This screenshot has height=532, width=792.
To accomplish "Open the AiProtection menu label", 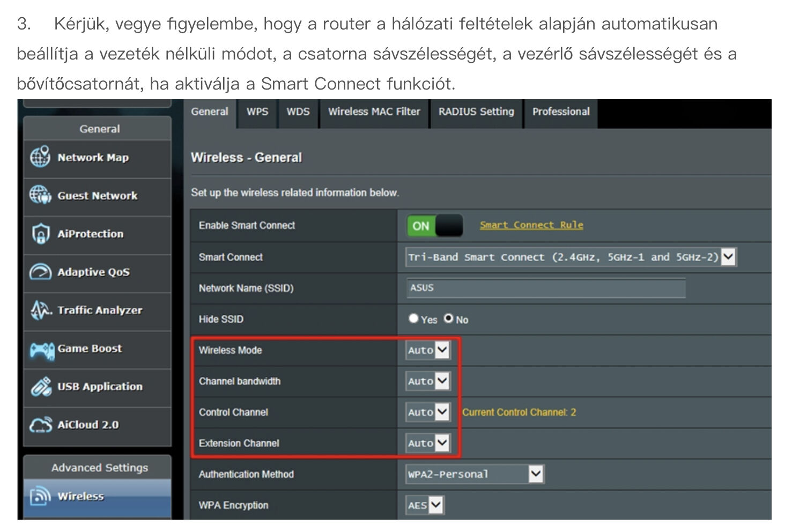I will click(91, 234).
